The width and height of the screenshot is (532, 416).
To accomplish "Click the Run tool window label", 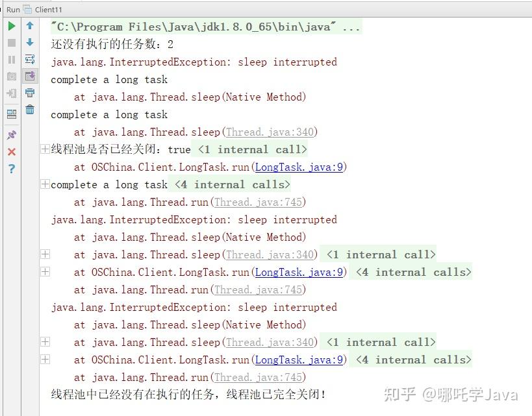I will (11, 10).
